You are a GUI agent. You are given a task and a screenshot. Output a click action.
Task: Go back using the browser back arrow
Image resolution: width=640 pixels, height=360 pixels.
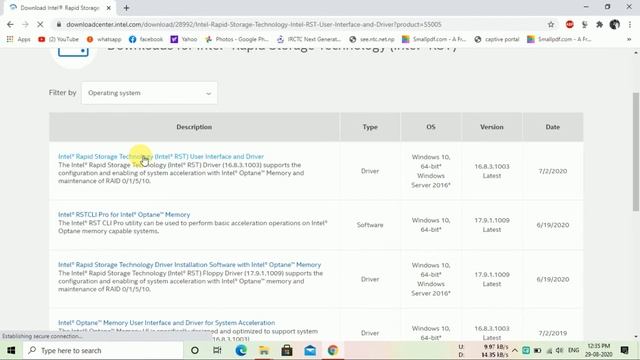10,24
